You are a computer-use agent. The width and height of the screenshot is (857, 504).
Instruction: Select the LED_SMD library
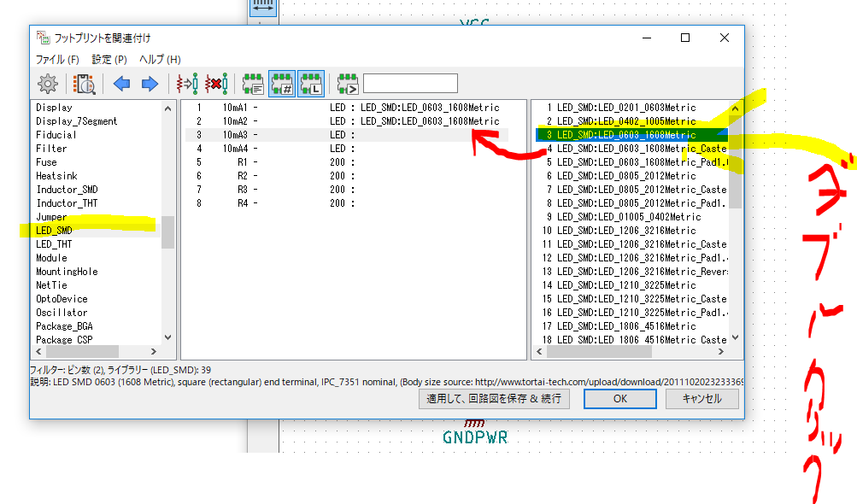(x=54, y=230)
